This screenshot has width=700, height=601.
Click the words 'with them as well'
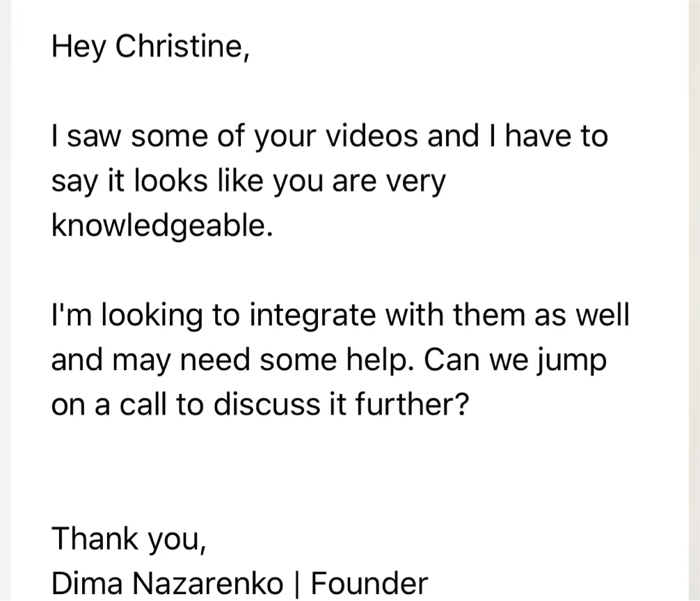[x=507, y=314]
